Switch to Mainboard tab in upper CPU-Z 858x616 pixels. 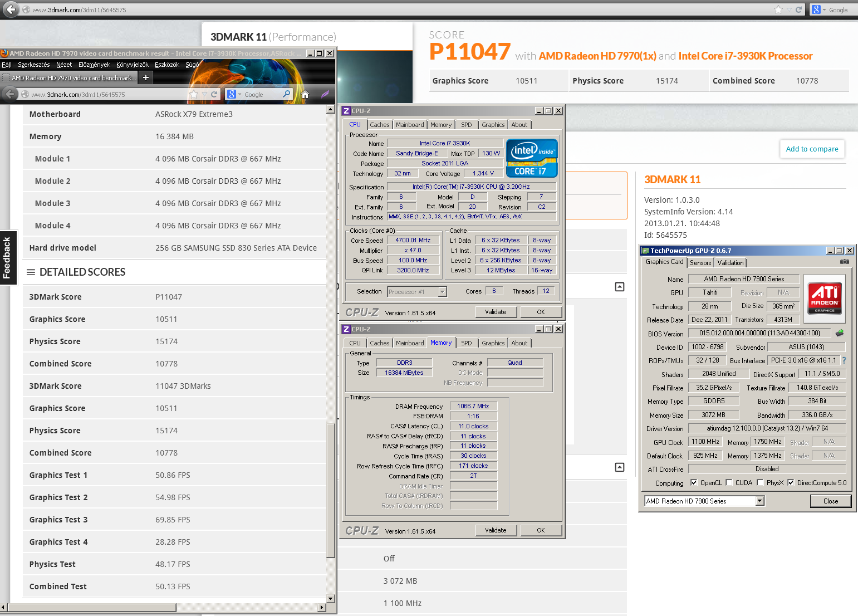[x=410, y=125]
